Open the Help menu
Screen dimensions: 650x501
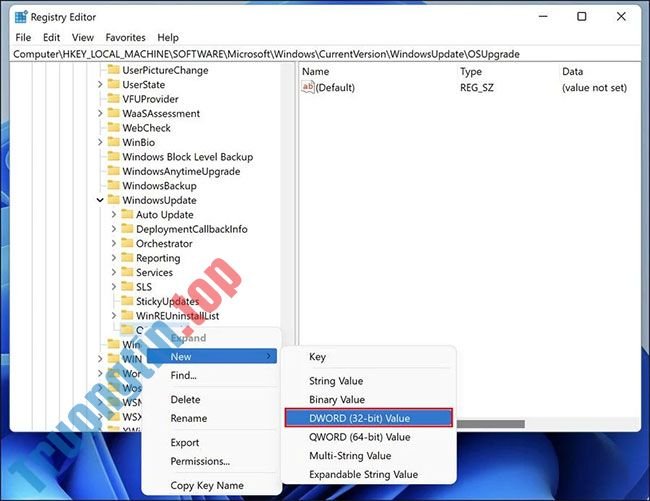click(x=168, y=37)
